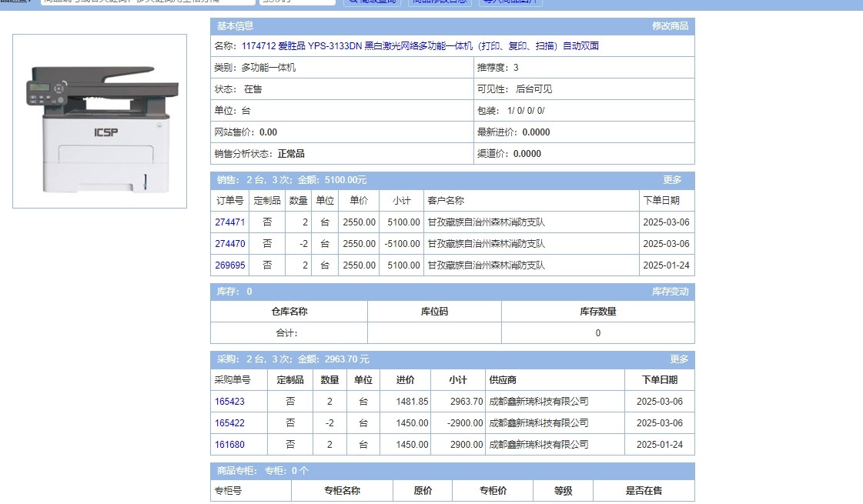
Task: Select the -2900.00 subtotal cell
Action: (x=458, y=423)
